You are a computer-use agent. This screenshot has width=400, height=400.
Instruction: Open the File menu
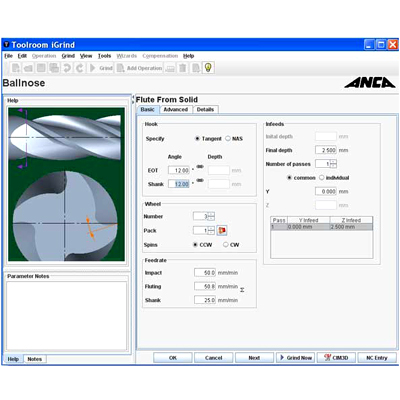coord(8,56)
